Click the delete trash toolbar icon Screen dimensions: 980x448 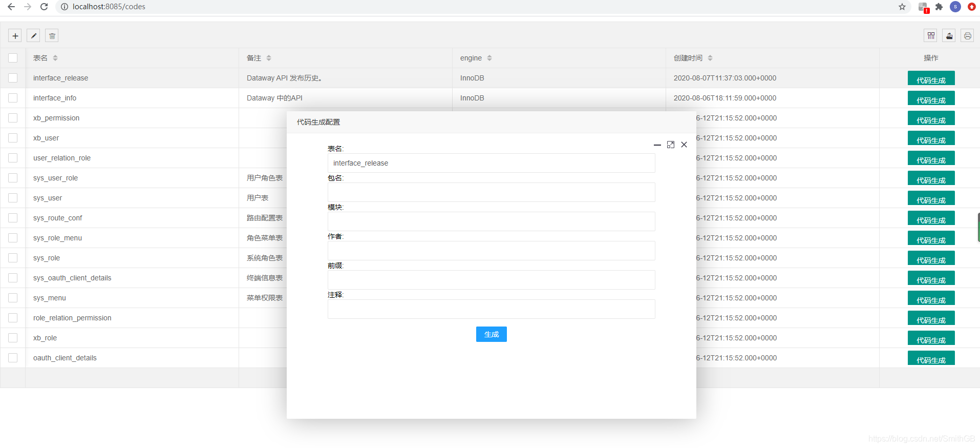click(x=52, y=36)
